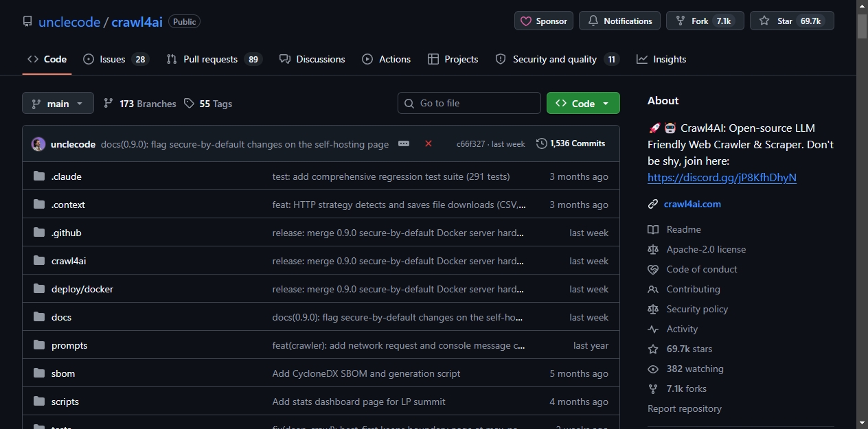View the 55 Tags link
Image resolution: width=868 pixels, height=429 pixels.
[208, 104]
